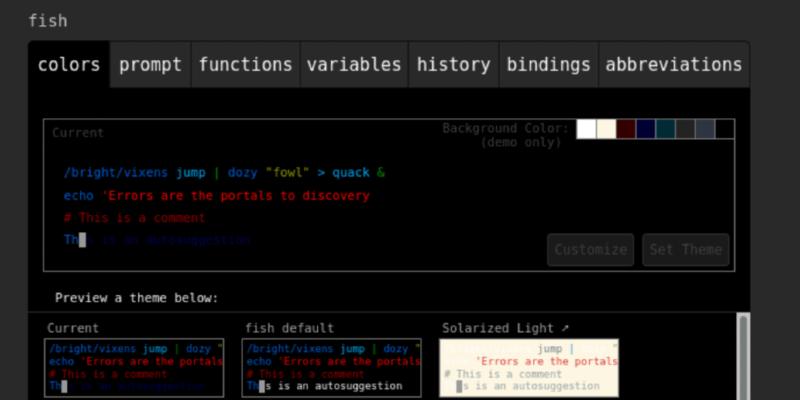The width and height of the screenshot is (800, 400).
Task: Preview the Current theme thumbnail
Action: coord(135,367)
